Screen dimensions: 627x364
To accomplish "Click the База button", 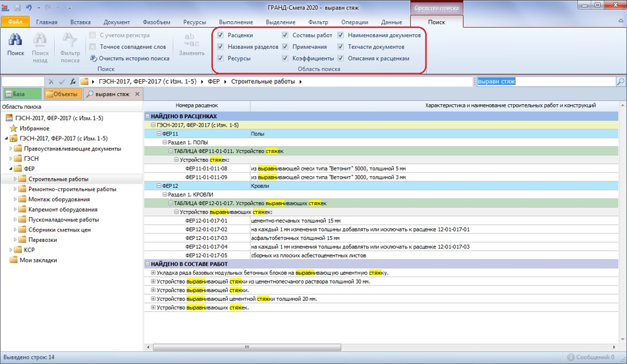I will click(23, 94).
